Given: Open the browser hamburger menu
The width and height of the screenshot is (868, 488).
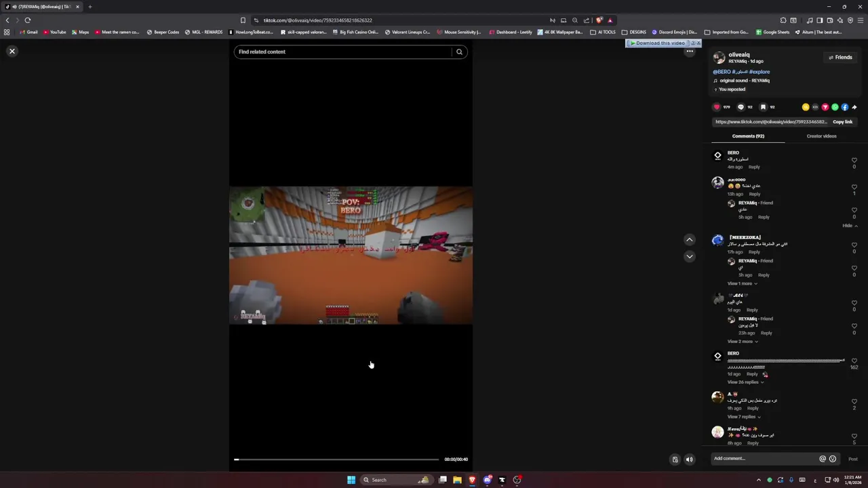Looking at the screenshot, I should [861, 20].
